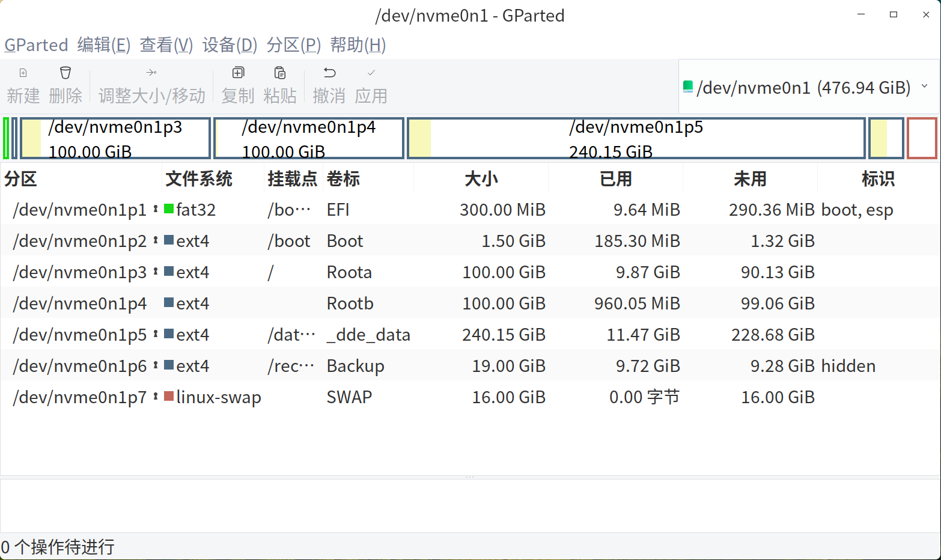Sort by the 文件系统 column header
The height and width of the screenshot is (560, 941).
(199, 178)
